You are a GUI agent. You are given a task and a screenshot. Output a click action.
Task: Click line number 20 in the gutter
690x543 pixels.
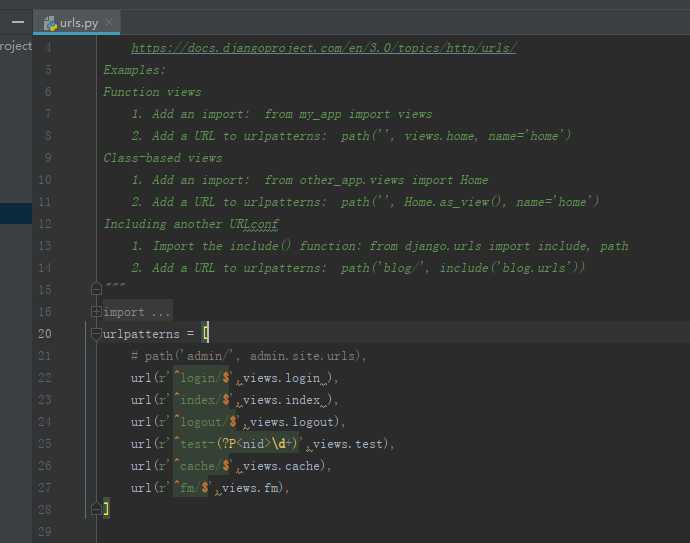click(x=44, y=334)
